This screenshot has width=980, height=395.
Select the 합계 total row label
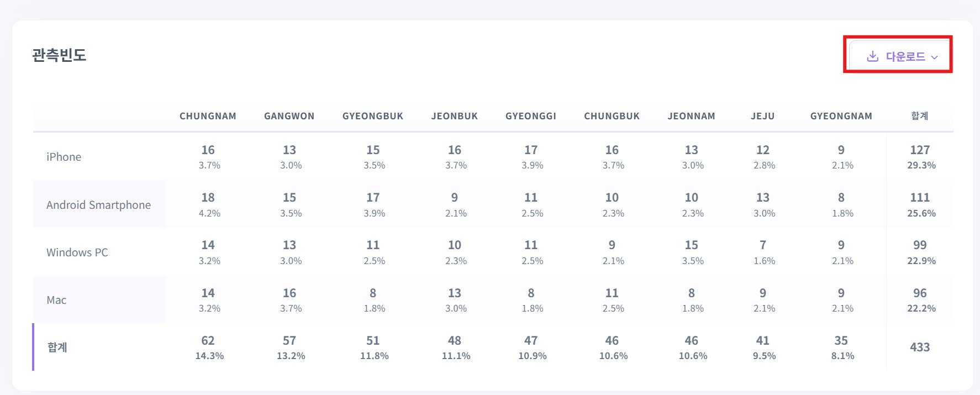tap(57, 347)
